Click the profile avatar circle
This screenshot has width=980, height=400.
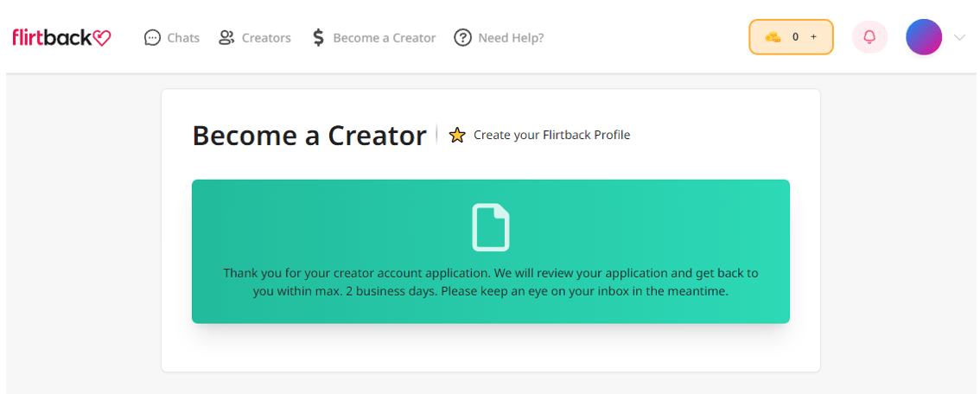tap(924, 37)
